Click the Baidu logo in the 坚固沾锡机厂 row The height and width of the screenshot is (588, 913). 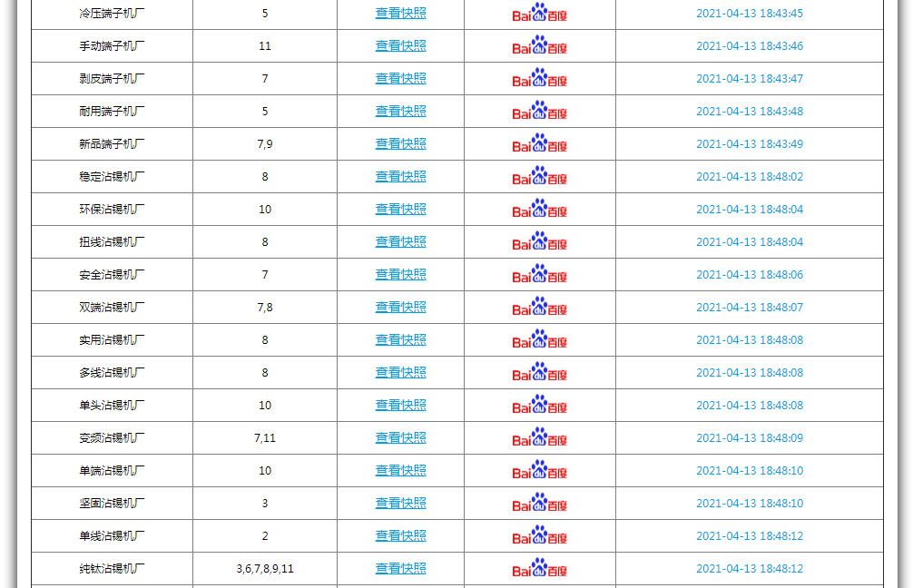(540, 503)
